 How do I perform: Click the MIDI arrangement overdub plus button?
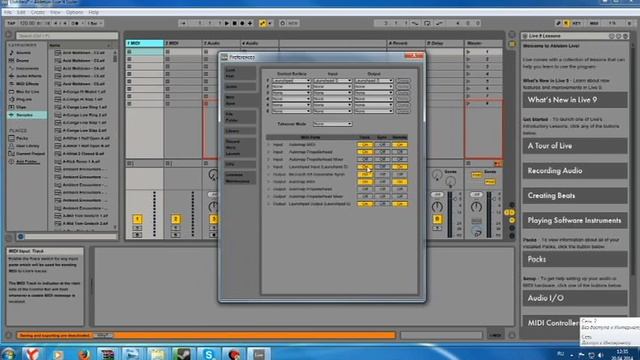tap(250, 23)
